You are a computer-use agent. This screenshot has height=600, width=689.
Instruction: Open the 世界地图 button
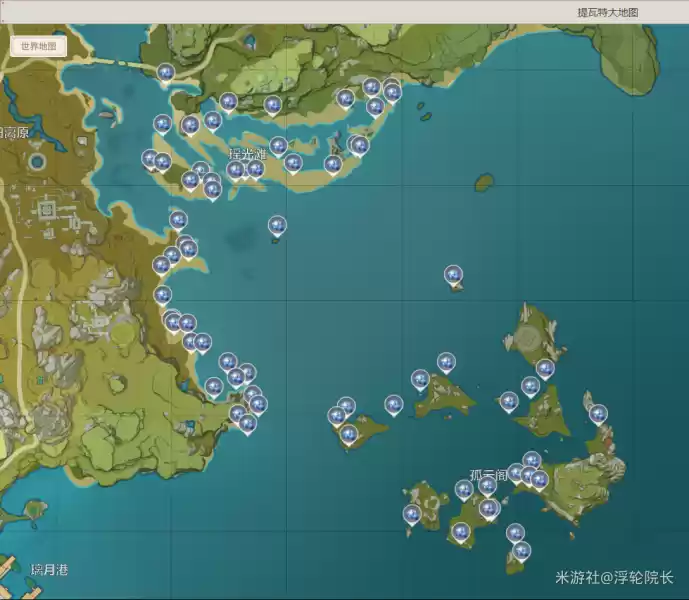pos(38,46)
